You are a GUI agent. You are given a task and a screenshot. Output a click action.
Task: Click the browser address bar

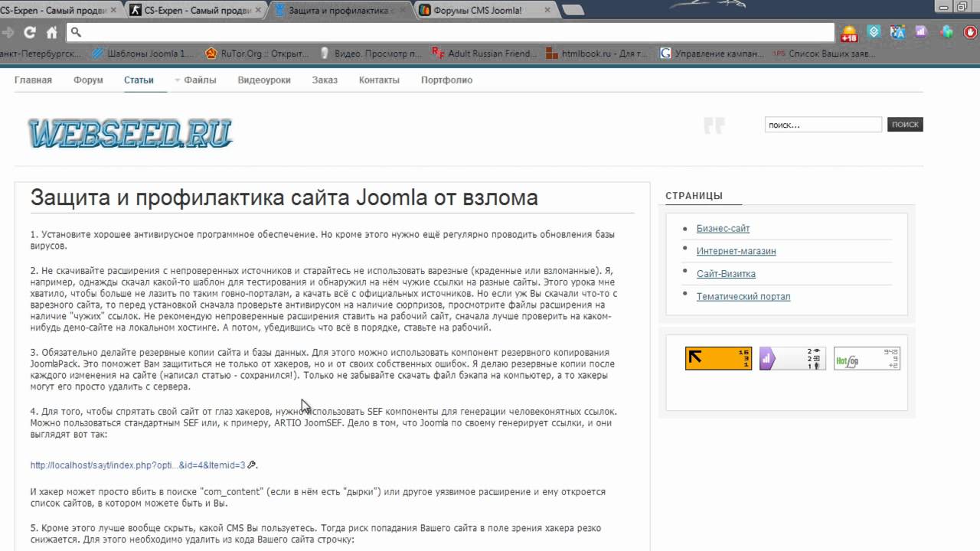click(x=450, y=33)
